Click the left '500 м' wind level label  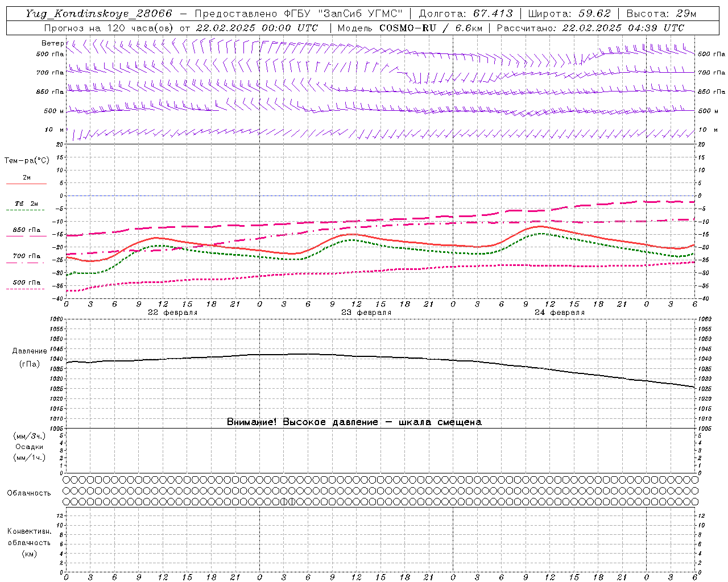[x=54, y=111]
